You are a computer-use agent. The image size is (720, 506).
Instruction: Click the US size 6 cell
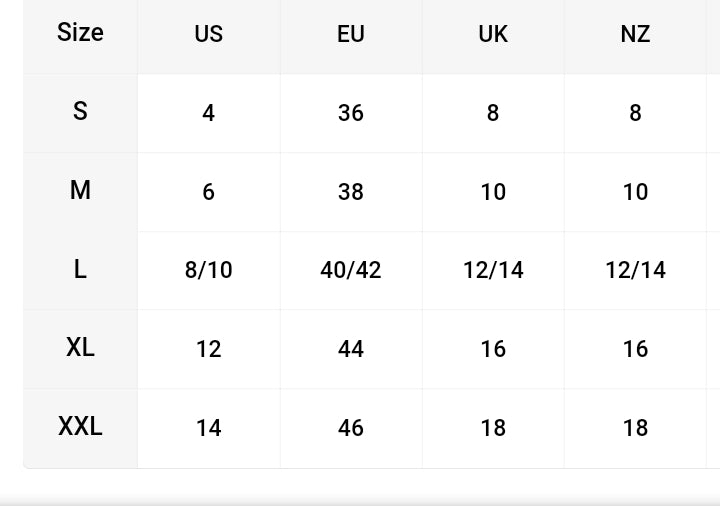pos(208,192)
